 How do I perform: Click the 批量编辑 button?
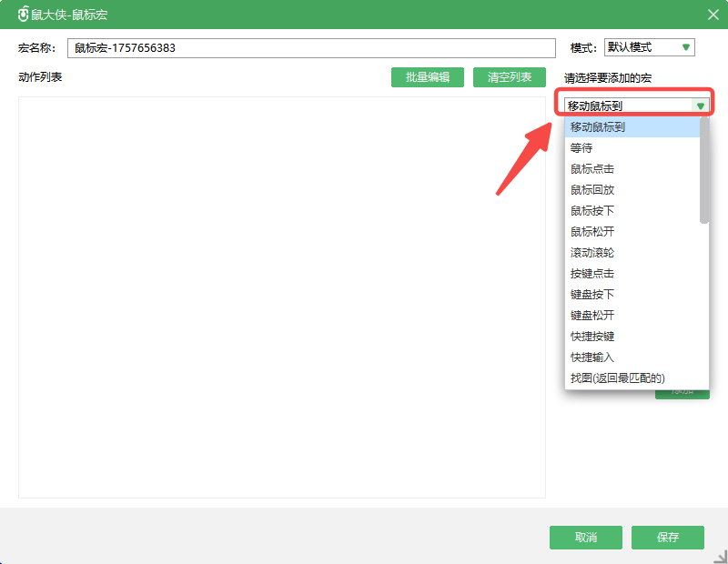click(427, 77)
